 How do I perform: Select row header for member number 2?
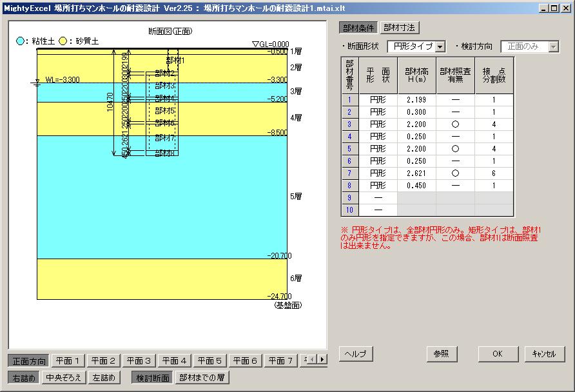point(349,112)
